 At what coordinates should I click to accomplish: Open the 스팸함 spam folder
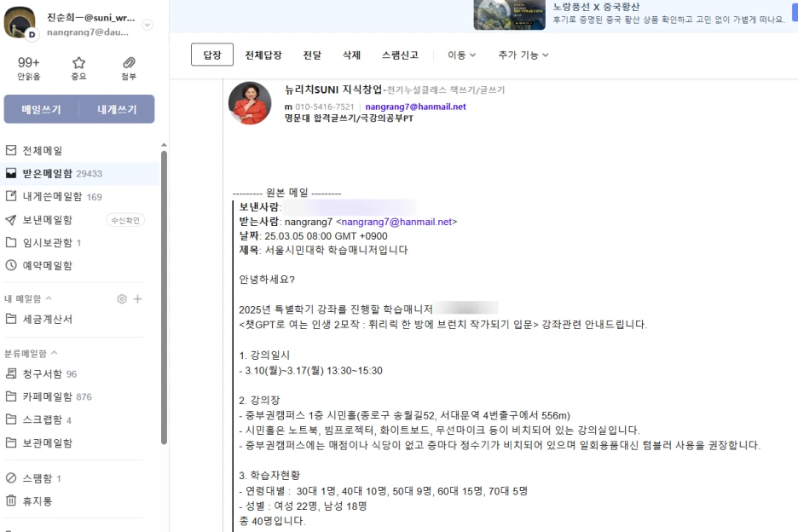[38, 477]
